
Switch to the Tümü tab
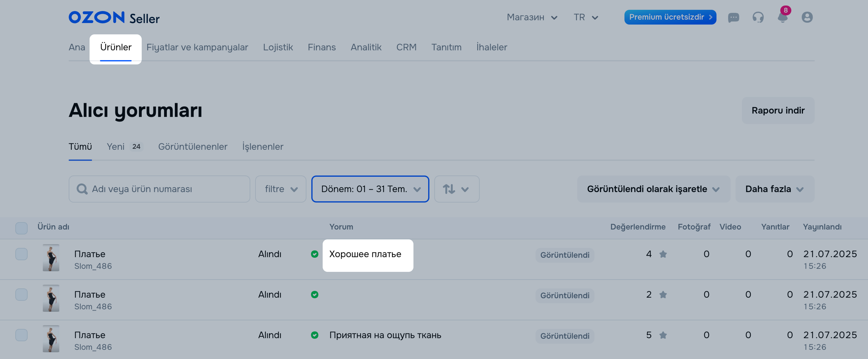[x=80, y=147]
